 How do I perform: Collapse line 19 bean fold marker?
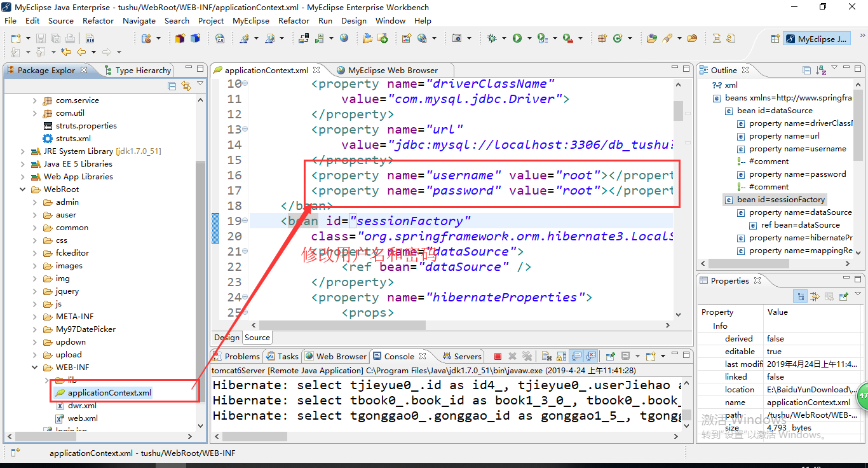(245, 221)
